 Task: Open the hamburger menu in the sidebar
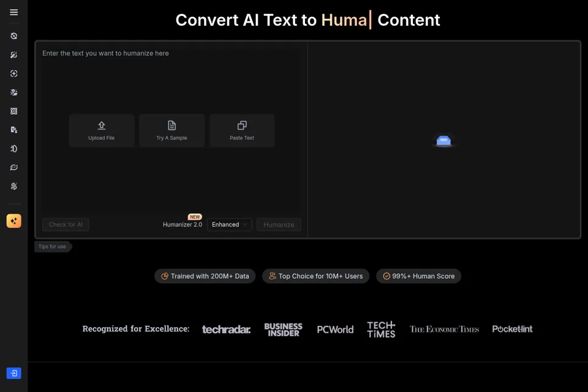[x=14, y=12]
